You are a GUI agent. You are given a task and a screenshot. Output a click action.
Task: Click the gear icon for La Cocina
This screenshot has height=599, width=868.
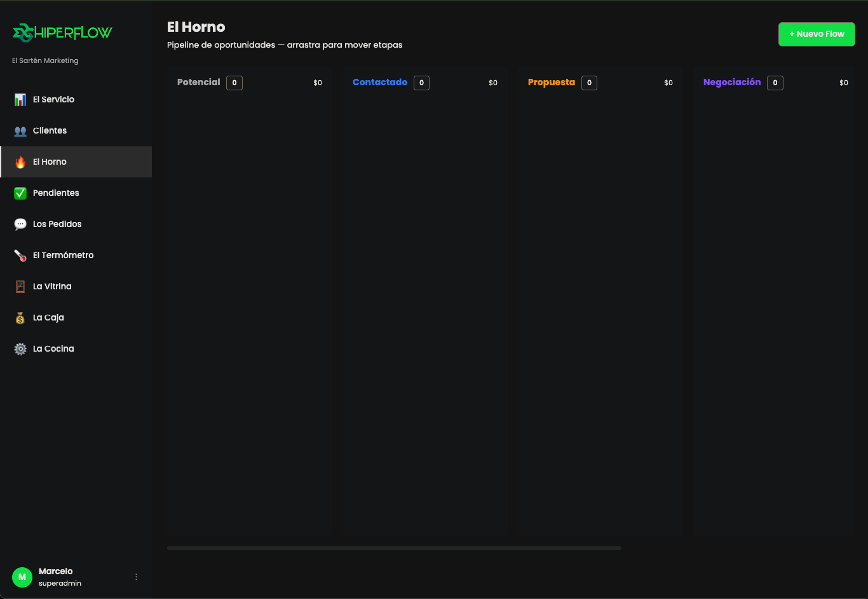tap(20, 349)
